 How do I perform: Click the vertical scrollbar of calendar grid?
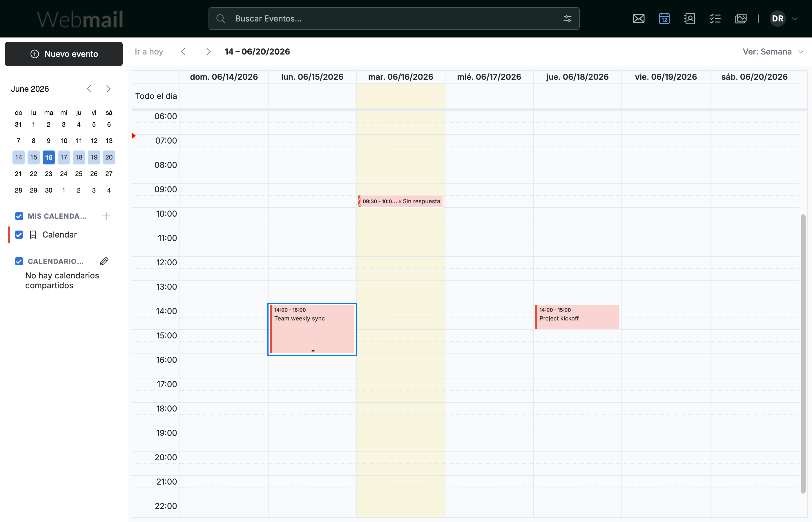[803, 354]
